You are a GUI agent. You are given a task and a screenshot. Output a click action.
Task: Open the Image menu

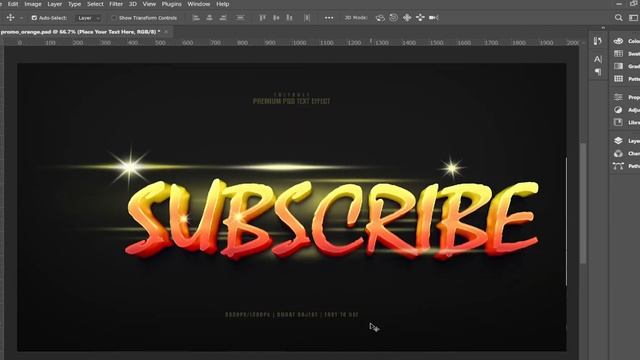(x=33, y=4)
